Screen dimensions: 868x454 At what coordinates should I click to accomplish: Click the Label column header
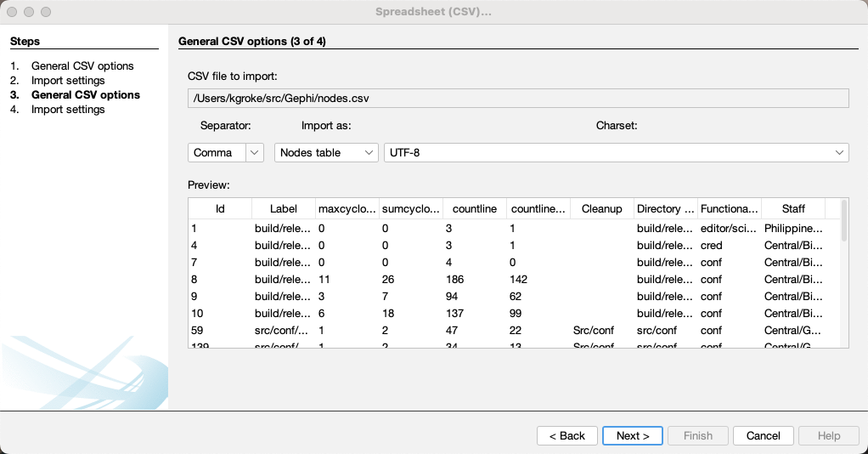284,209
